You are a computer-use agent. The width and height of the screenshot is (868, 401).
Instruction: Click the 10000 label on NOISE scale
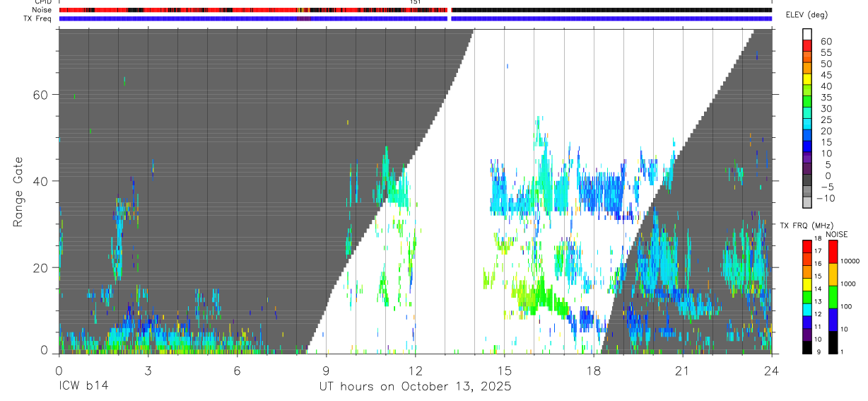pos(852,262)
